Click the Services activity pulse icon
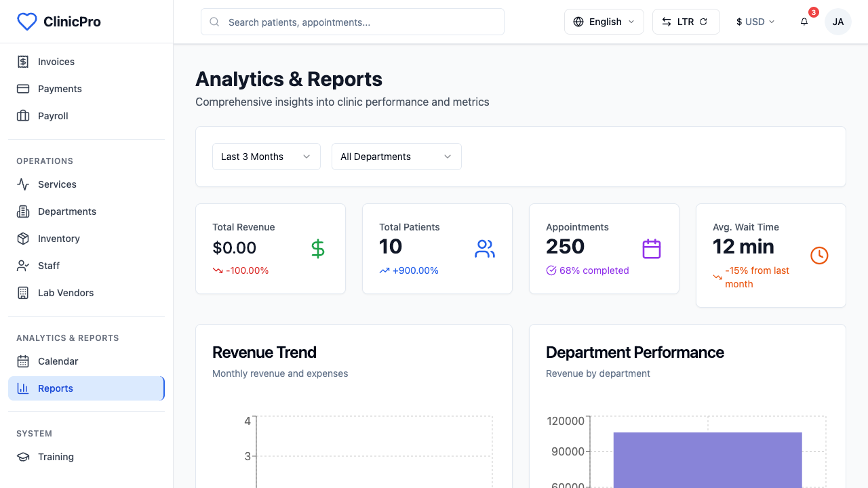 tap(23, 184)
